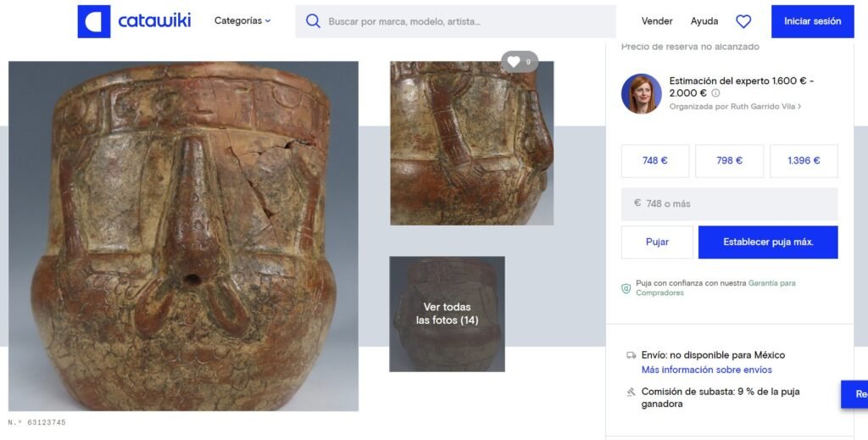Click expert Ruth Garrido Vila's avatar
This screenshot has height=440, width=868.
pyautogui.click(x=641, y=93)
